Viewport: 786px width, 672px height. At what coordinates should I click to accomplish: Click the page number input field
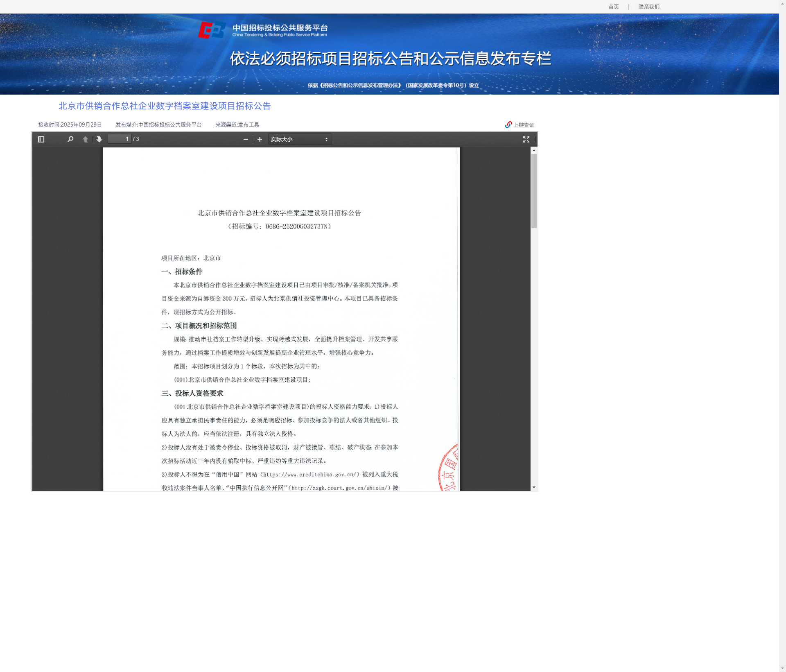click(119, 139)
